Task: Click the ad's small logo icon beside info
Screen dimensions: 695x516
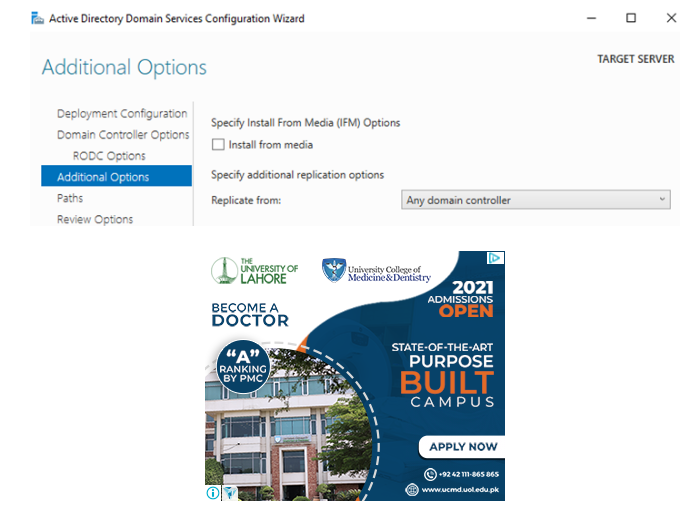Action: [x=230, y=493]
